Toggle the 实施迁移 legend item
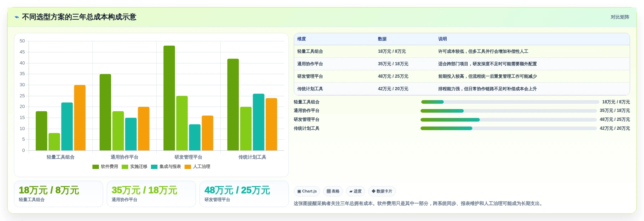This screenshot has height=221, width=644. coord(135,166)
